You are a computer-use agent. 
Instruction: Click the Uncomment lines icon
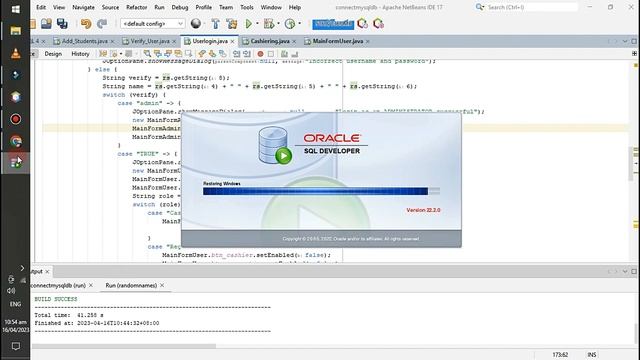[295, 54]
